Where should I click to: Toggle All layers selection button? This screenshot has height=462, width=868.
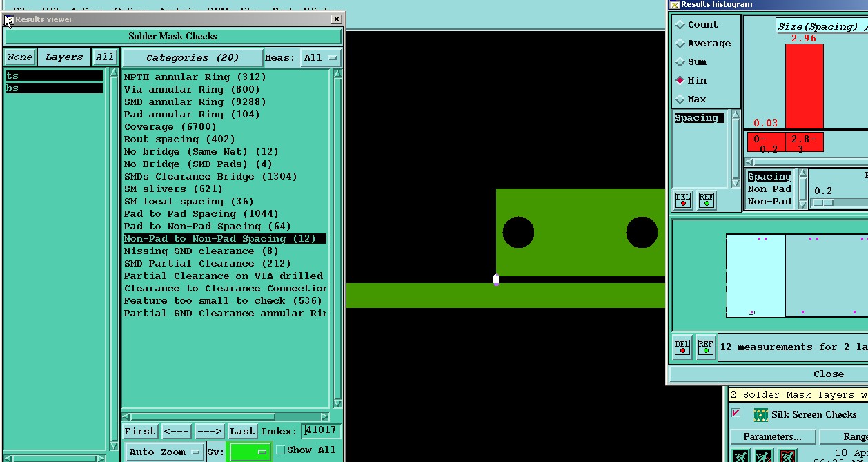[x=105, y=57]
